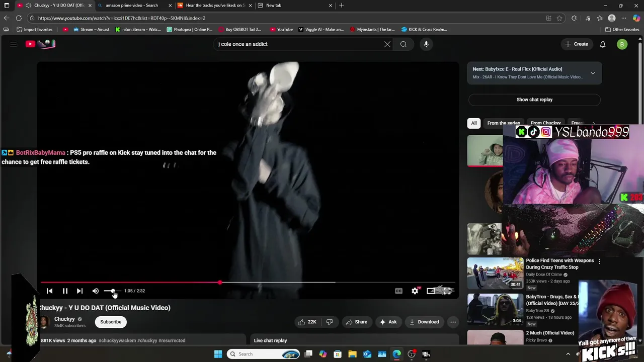This screenshot has width=644, height=362.
Task: Dislike the video with thumbs-down
Action: (330, 322)
